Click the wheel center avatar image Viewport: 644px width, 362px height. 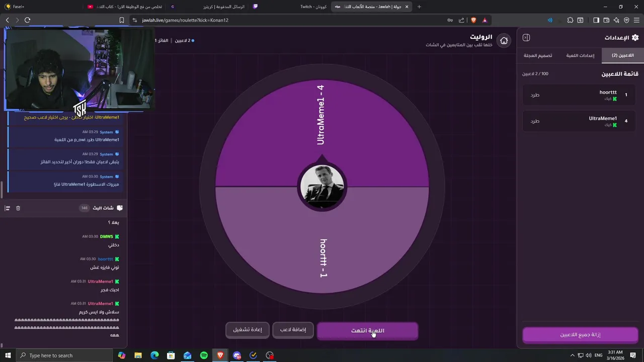tap(322, 187)
